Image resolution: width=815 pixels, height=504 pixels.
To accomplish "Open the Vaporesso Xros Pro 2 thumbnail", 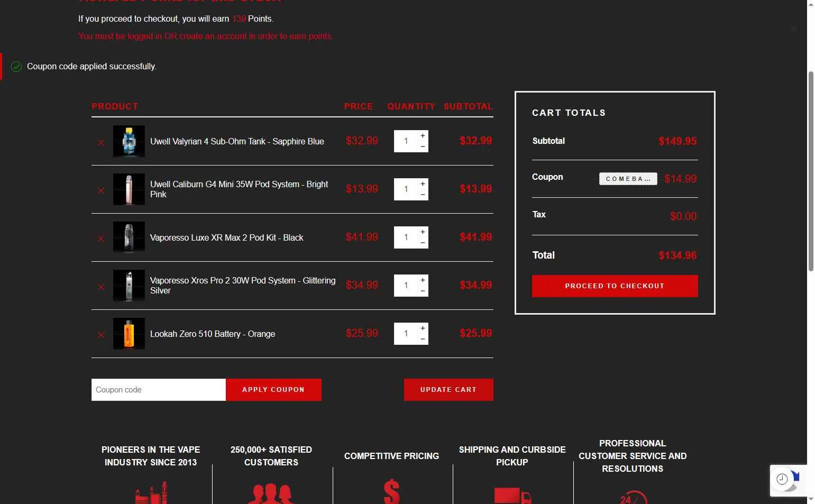I will [129, 286].
